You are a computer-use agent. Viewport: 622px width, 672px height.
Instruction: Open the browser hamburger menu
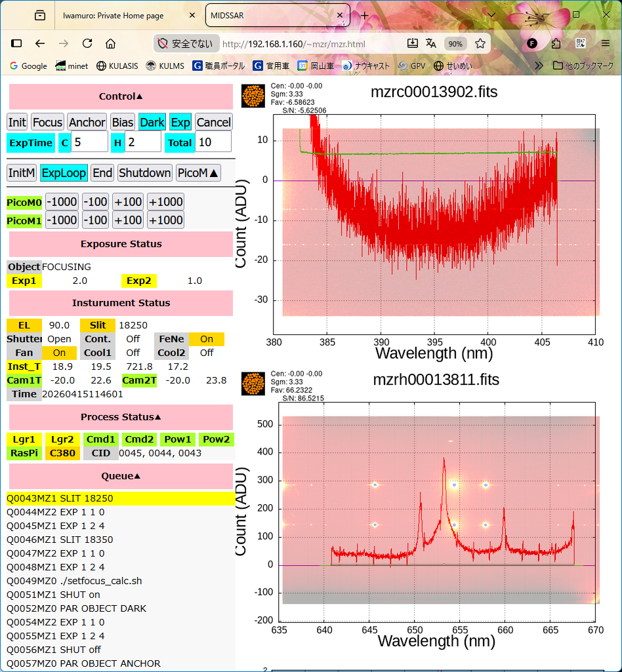pos(605,43)
